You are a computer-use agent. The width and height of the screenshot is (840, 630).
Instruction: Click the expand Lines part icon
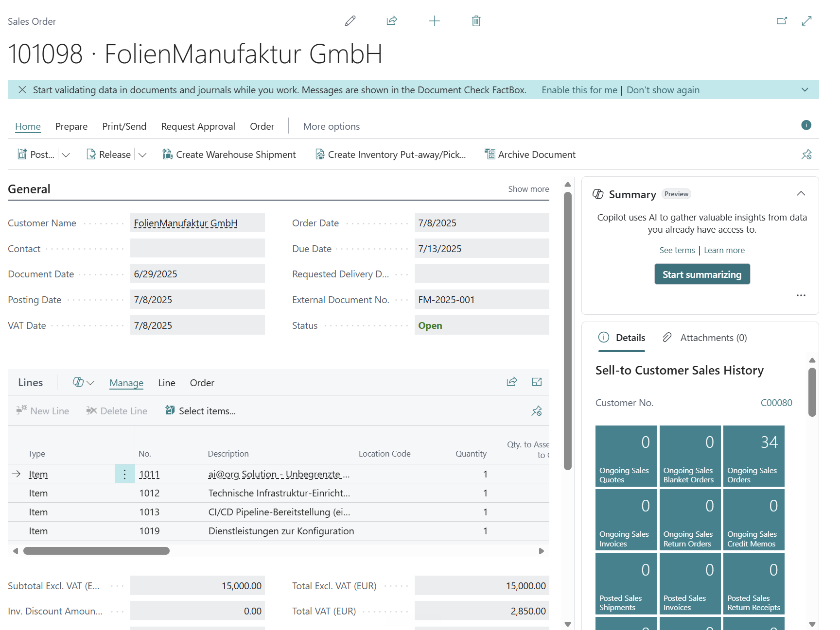pyautogui.click(x=537, y=382)
